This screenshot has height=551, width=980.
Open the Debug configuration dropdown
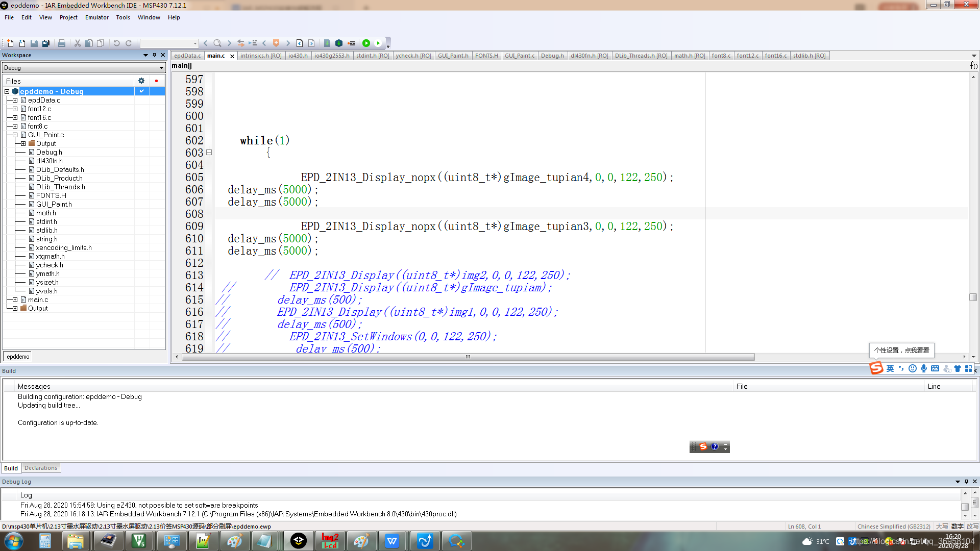tap(161, 68)
